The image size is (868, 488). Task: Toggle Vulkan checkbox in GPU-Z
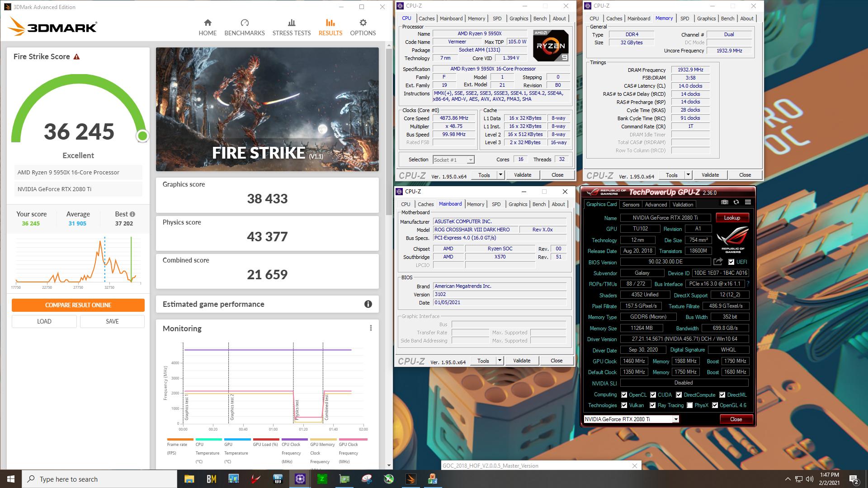624,405
